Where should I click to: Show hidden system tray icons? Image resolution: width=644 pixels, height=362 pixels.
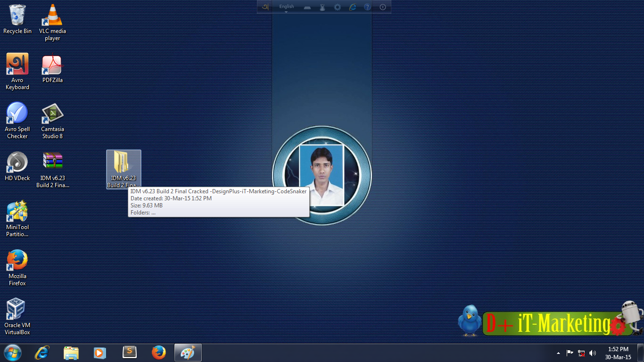point(559,353)
